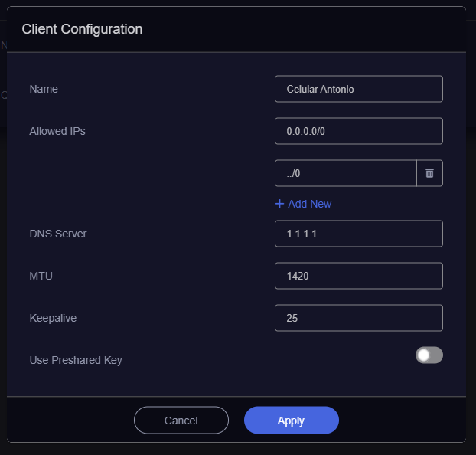Click the DNS Server field showing 1.1.1.1

358,234
